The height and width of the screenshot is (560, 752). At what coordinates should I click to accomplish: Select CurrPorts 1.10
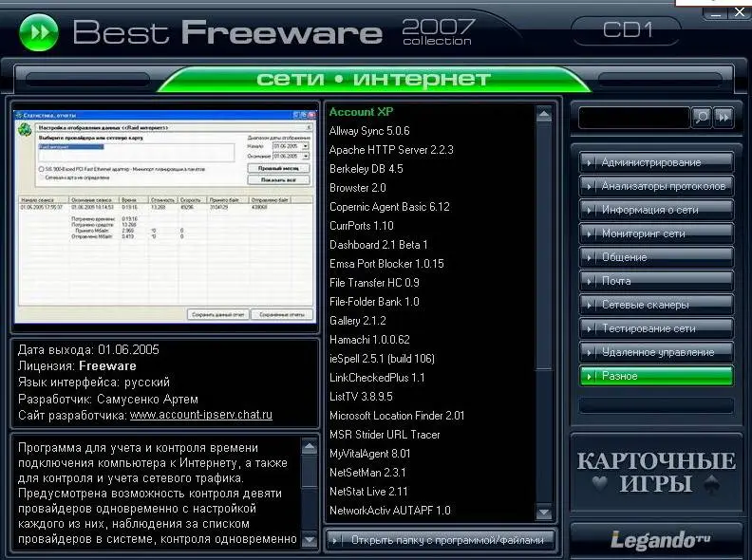(x=362, y=225)
